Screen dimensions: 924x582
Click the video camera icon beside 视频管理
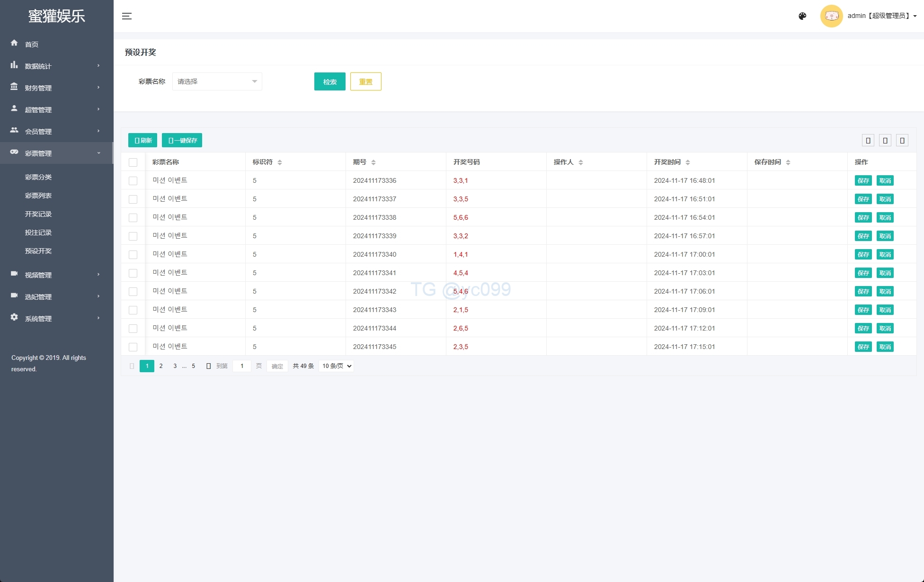(x=14, y=274)
